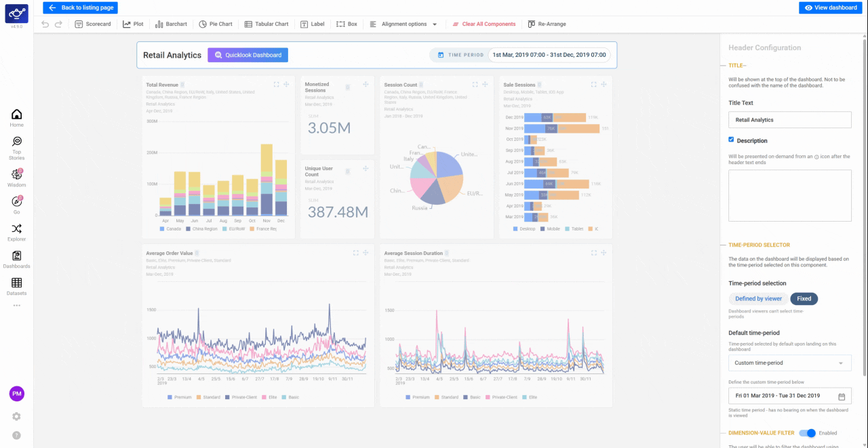Open Dashboards in sidebar

[16, 260]
